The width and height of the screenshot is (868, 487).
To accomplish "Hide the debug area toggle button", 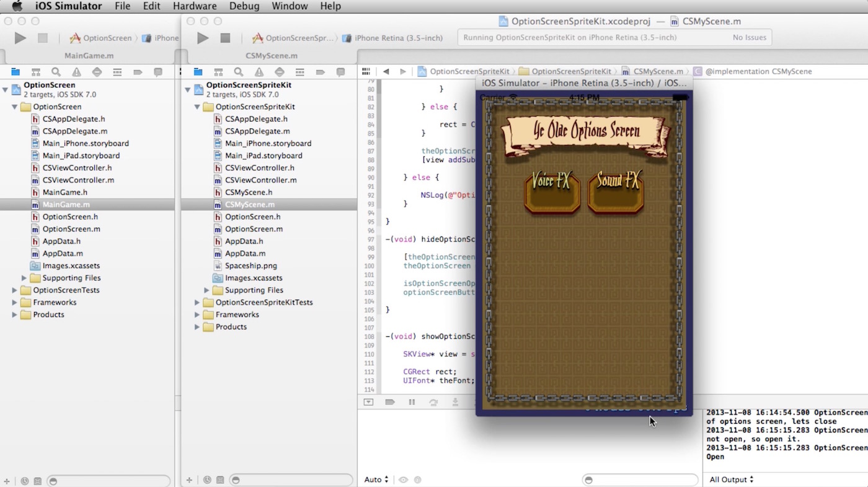I will (x=369, y=402).
